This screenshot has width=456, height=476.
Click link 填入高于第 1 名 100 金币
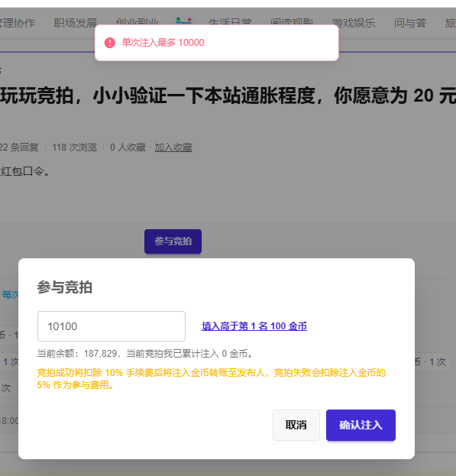254,326
